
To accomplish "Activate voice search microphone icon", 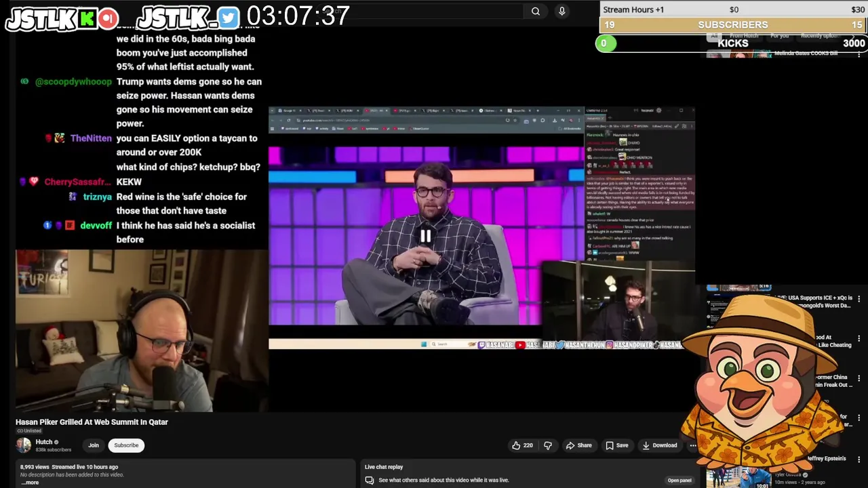I will (561, 11).
